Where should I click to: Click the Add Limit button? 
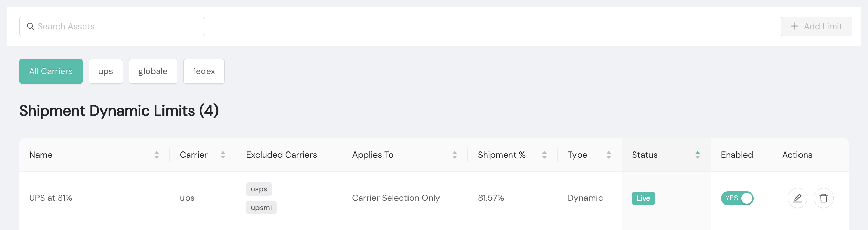(816, 27)
